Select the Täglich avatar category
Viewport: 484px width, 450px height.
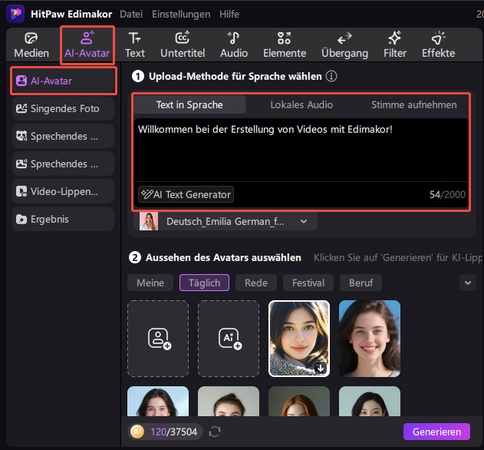coord(204,283)
